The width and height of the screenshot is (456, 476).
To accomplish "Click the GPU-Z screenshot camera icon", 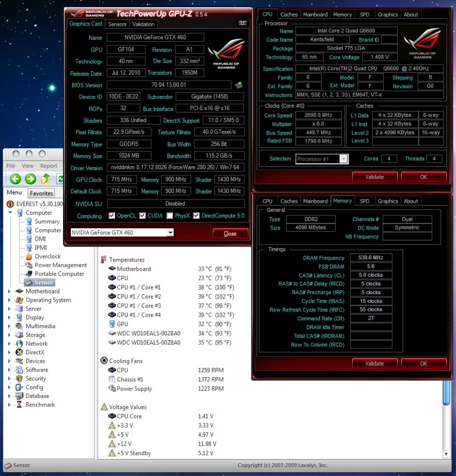I will pyautogui.click(x=242, y=23).
